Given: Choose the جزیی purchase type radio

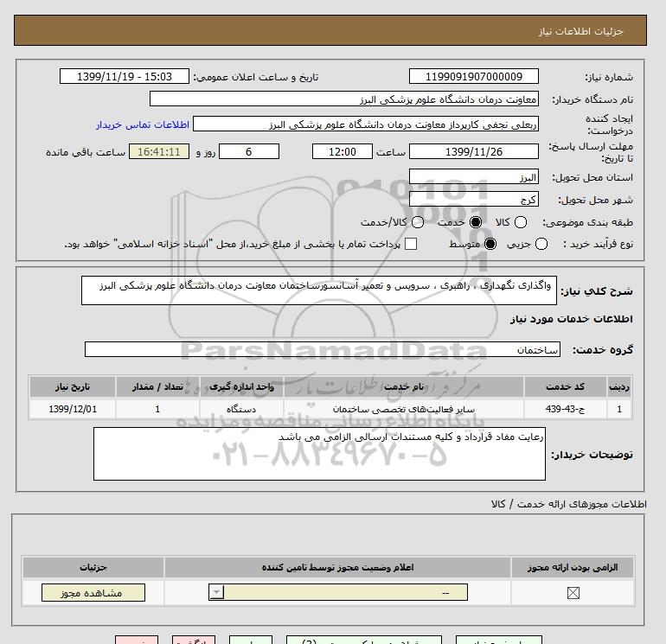Looking at the screenshot, I should pyautogui.click(x=541, y=244).
